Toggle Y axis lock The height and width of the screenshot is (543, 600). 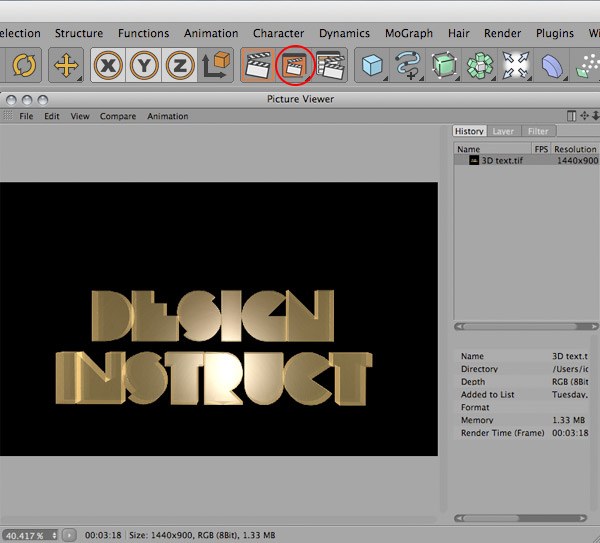[143, 65]
